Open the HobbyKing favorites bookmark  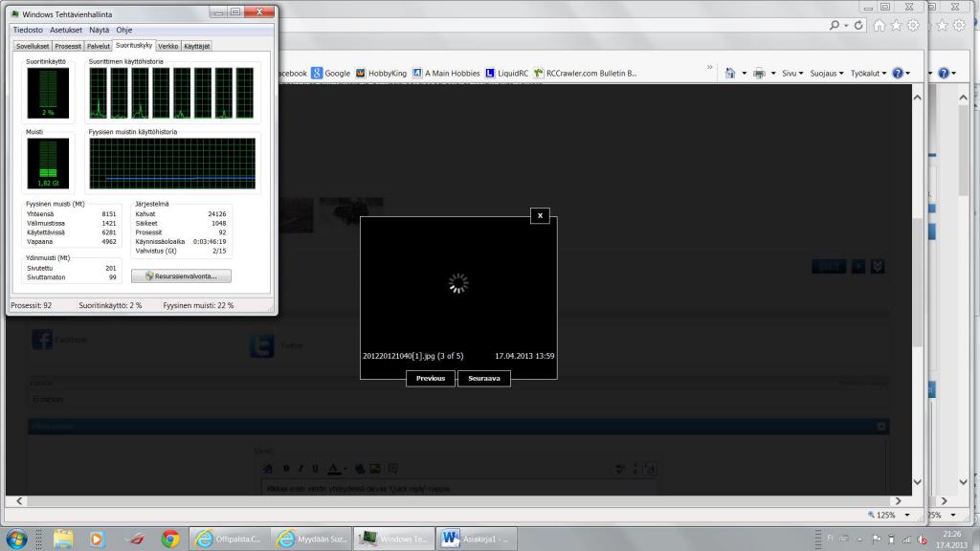tap(381, 73)
